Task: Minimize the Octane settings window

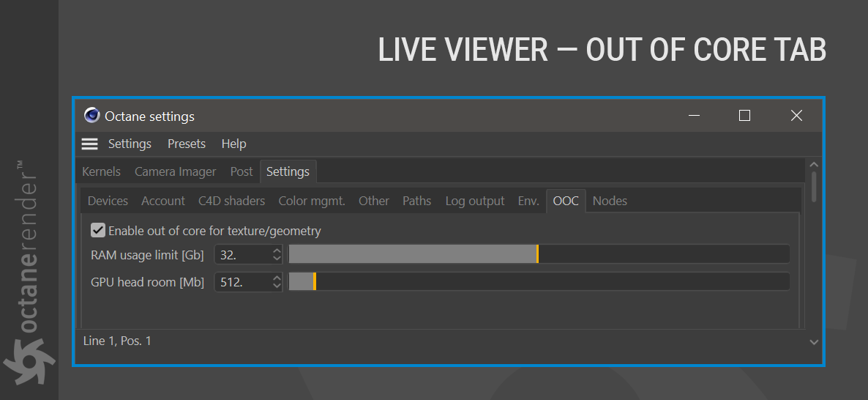Action: click(x=694, y=115)
